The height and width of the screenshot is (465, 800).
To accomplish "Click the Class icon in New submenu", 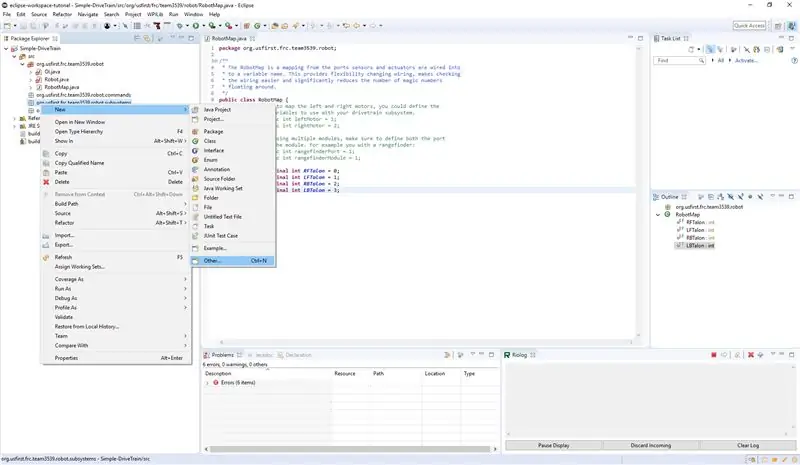I will click(x=195, y=141).
